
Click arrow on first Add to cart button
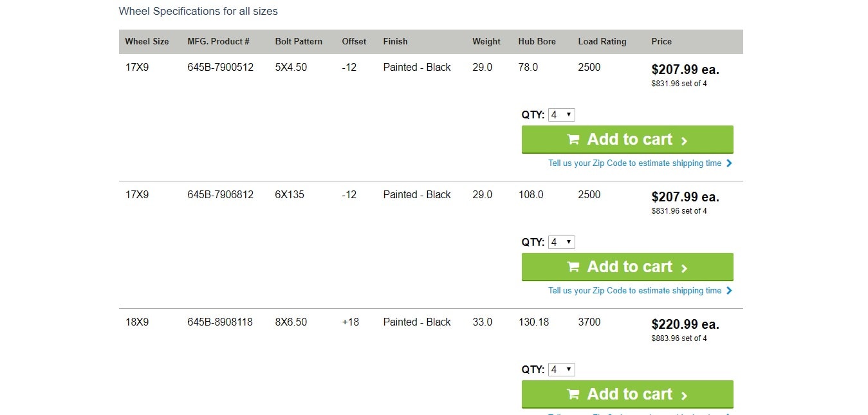point(684,141)
